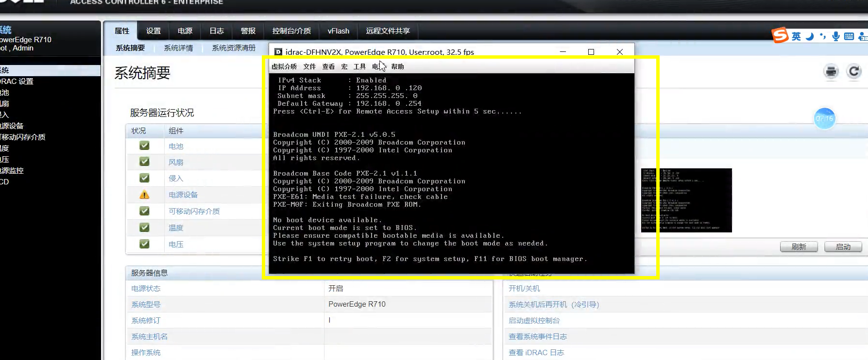Click the punctuation mode icon in IME bar

point(822,36)
